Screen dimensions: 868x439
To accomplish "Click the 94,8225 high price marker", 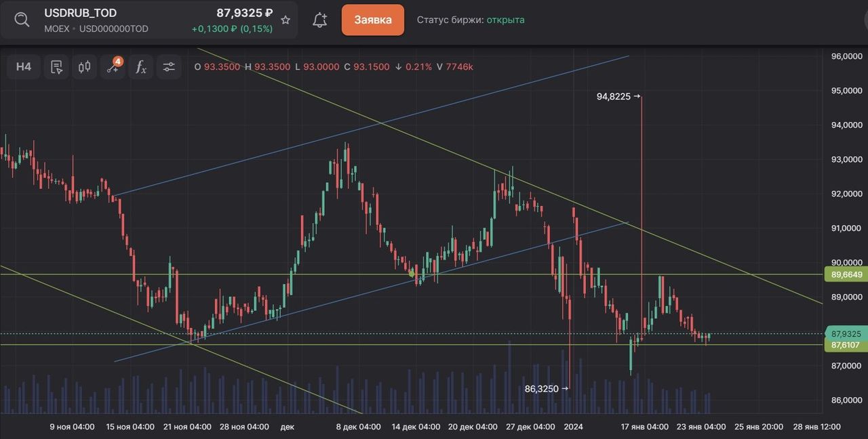I will 618,97.
